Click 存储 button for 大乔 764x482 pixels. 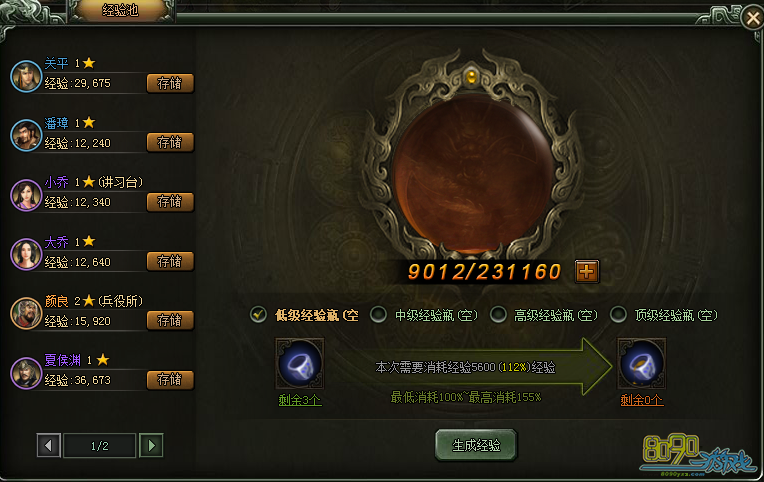(x=170, y=261)
